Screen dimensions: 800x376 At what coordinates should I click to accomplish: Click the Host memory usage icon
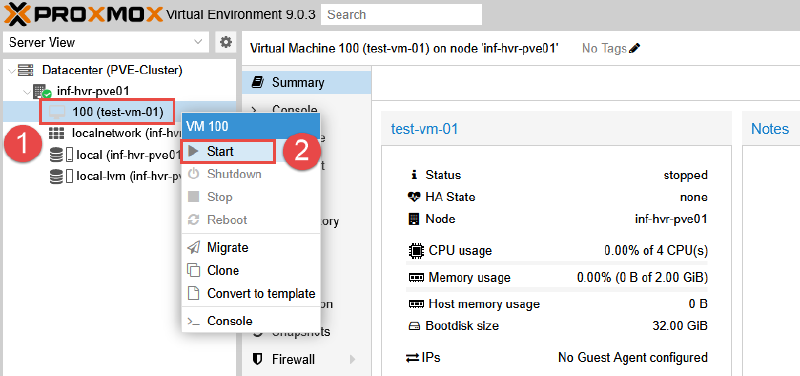(x=415, y=304)
